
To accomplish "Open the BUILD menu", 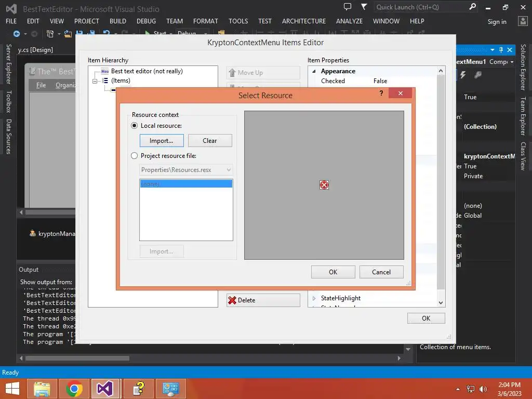I will pos(118,21).
